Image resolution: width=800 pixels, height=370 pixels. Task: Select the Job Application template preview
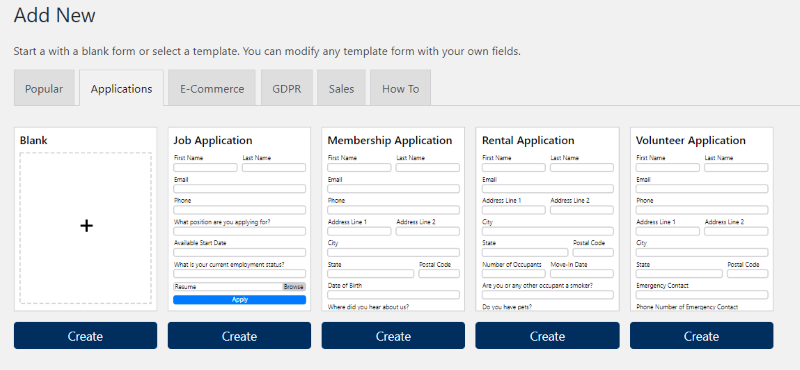coord(239,219)
